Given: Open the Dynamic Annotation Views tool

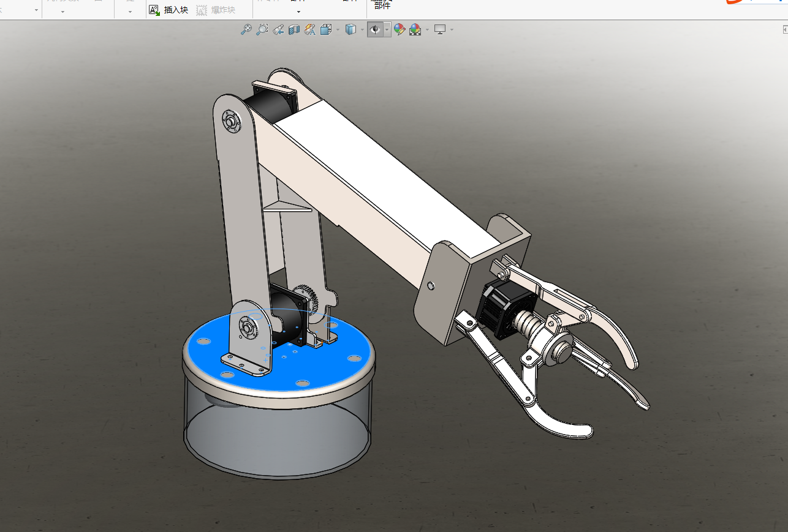Looking at the screenshot, I should pos(310,29).
